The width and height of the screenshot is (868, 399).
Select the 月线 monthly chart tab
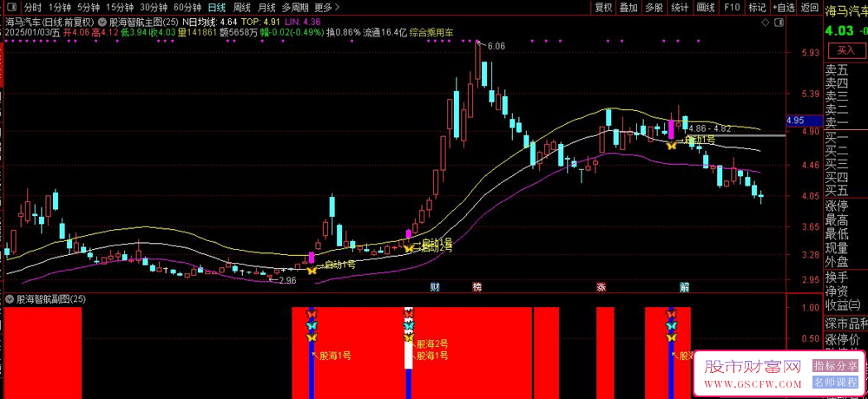[x=266, y=7]
